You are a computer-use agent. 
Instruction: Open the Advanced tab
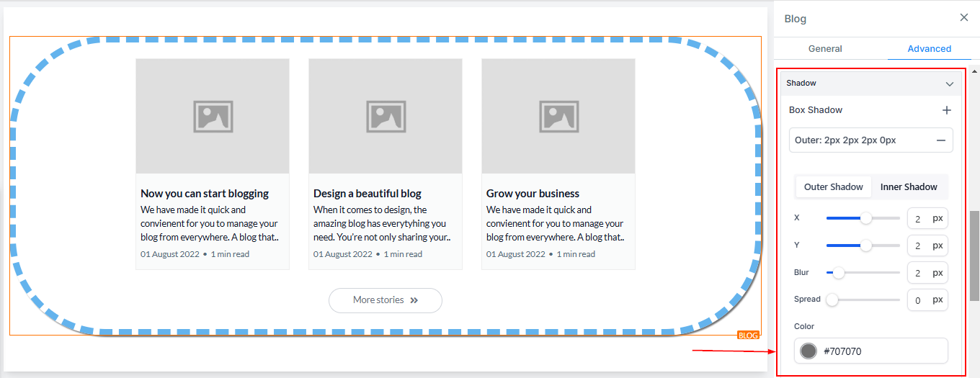(929, 49)
